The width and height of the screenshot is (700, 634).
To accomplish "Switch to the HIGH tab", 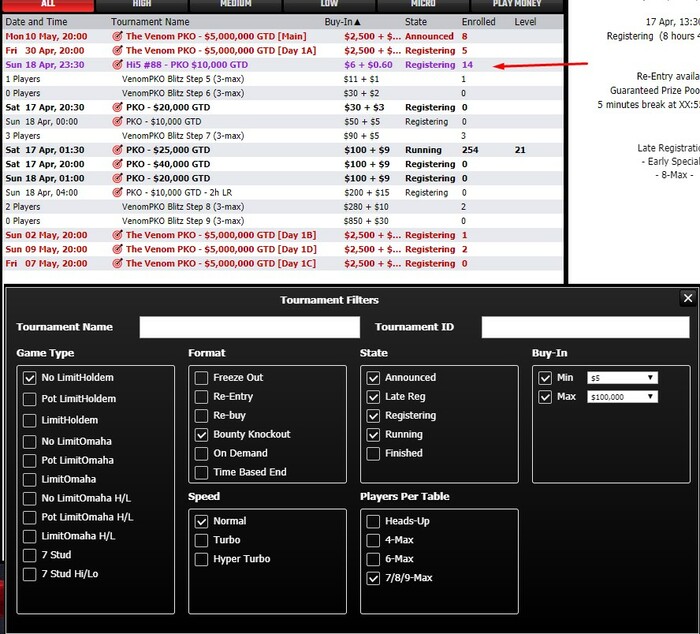I will [142, 4].
